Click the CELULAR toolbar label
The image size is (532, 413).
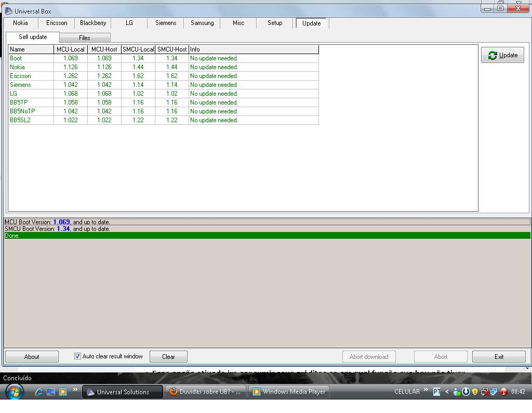click(407, 392)
